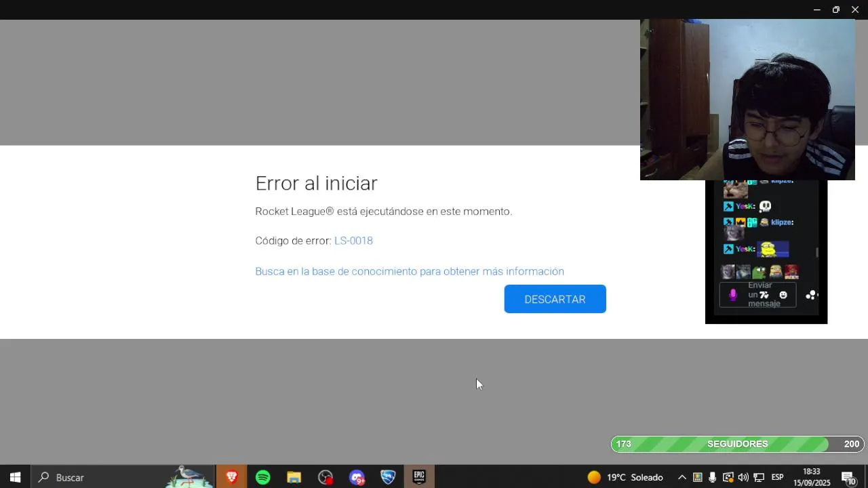Restore down the Epic Games window
Image resolution: width=868 pixels, height=488 pixels.
(835, 9)
